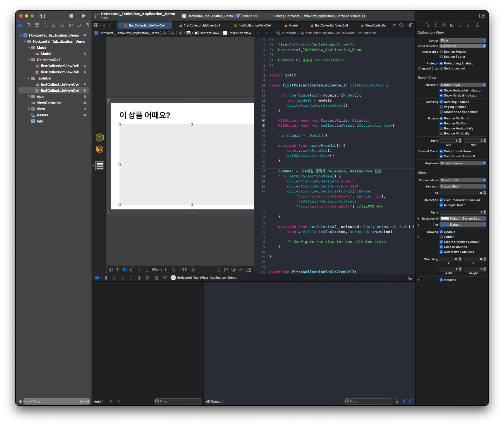Viewport: 504px width, 426px height.
Task: Open the File inspector icon
Action: click(427, 25)
